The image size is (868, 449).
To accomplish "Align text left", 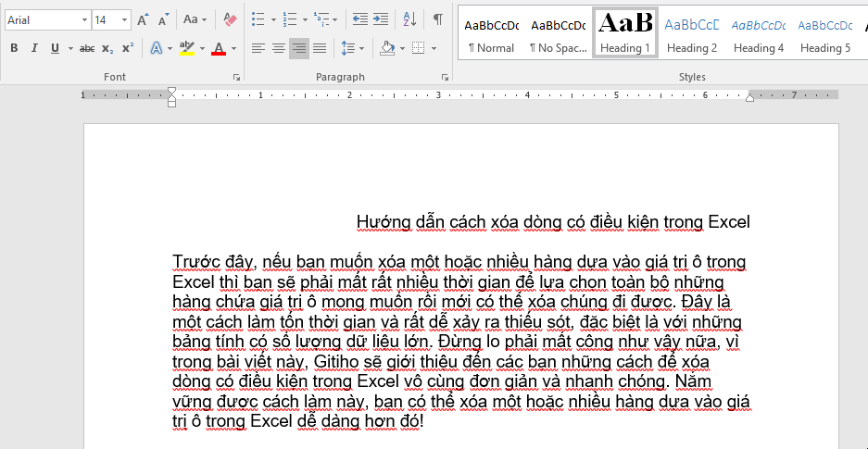I will coord(258,49).
